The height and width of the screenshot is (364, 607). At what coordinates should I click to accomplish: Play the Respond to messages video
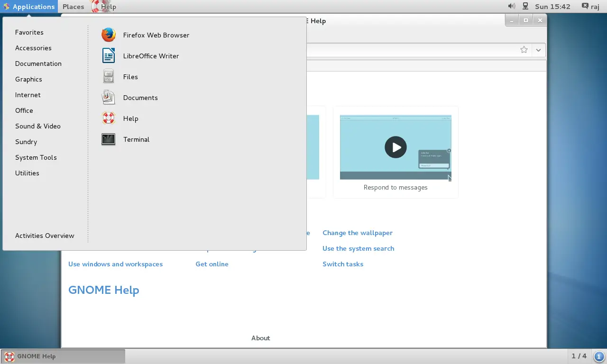tap(395, 147)
